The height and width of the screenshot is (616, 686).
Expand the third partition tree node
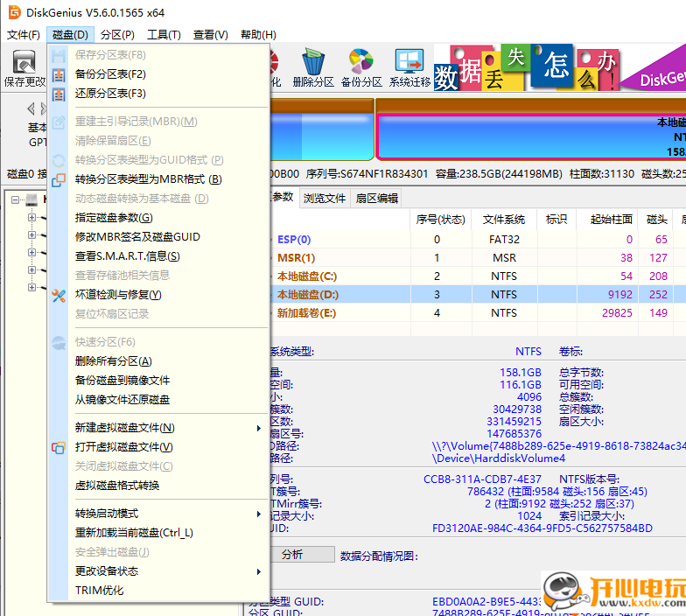click(31, 252)
